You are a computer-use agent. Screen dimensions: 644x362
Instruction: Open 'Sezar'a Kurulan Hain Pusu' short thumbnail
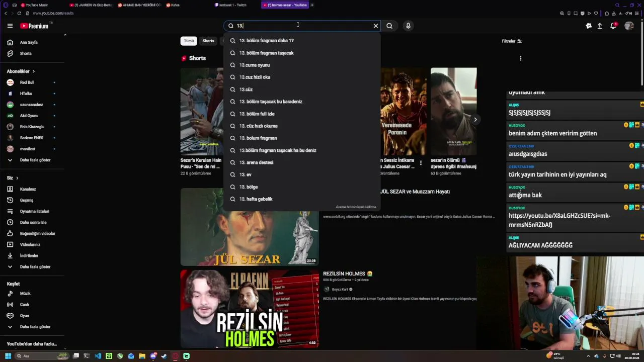click(x=202, y=111)
